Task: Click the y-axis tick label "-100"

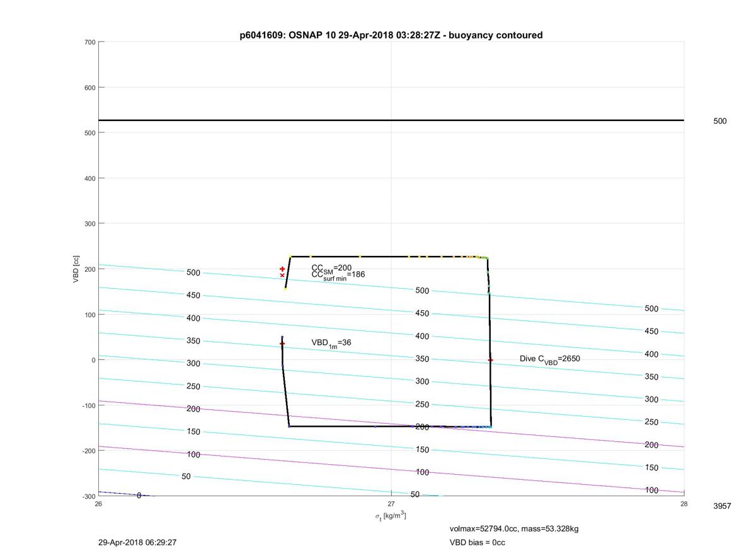Action: click(x=88, y=405)
